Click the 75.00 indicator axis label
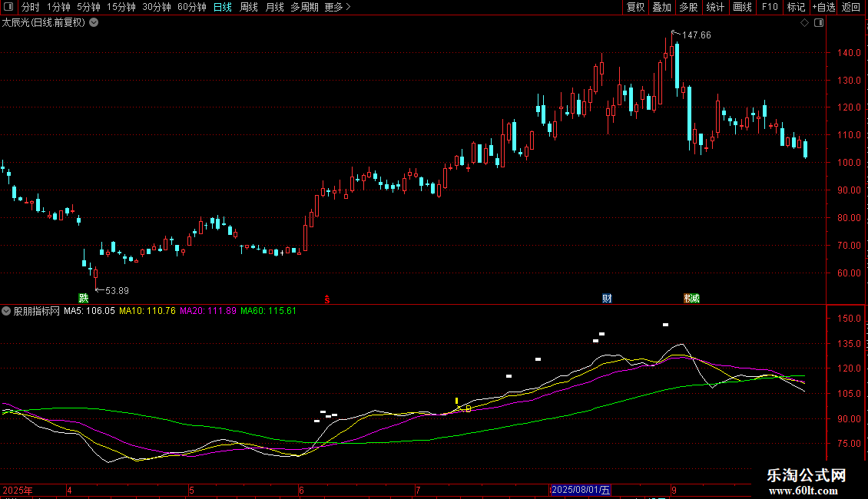 [849, 443]
